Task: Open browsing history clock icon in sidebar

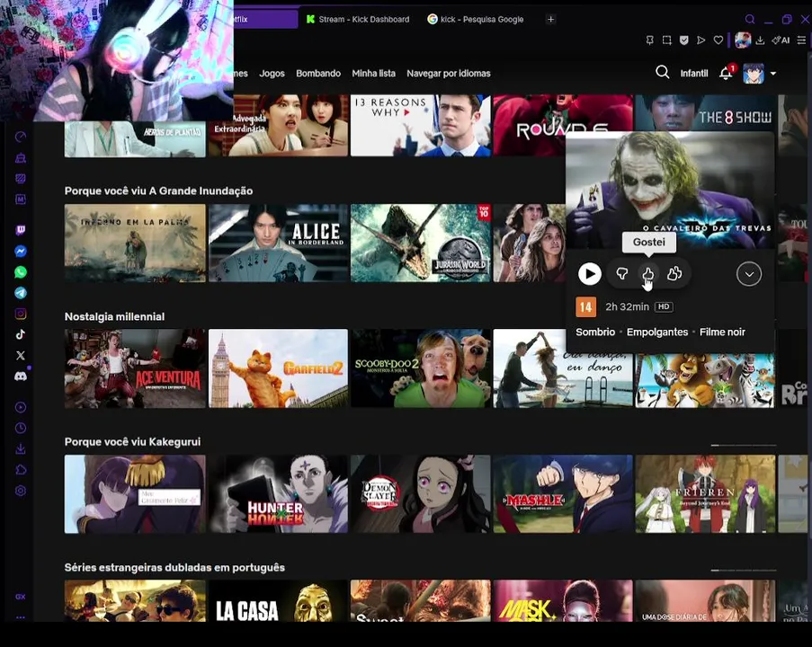Action: click(x=20, y=428)
